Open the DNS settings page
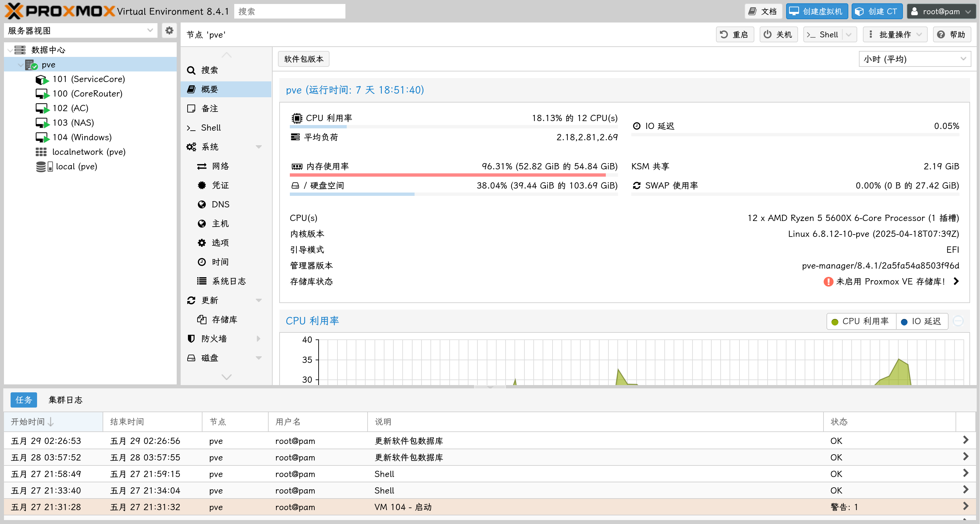Viewport: 980px width, 524px height. coord(220,204)
